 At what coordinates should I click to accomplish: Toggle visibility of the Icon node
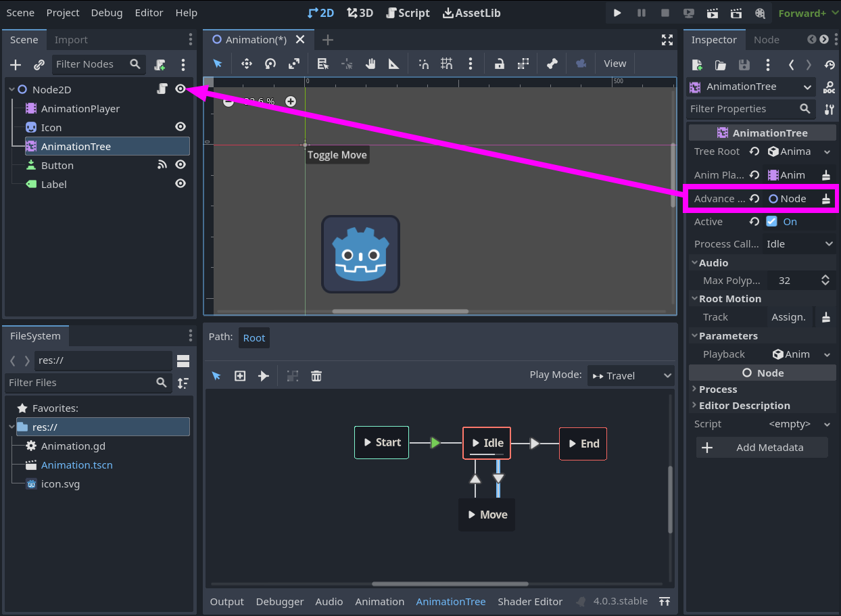(180, 126)
